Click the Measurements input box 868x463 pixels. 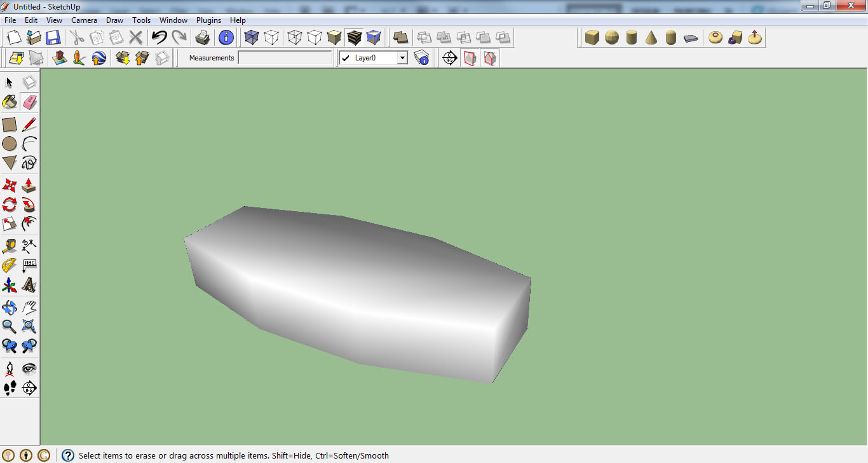tap(285, 58)
